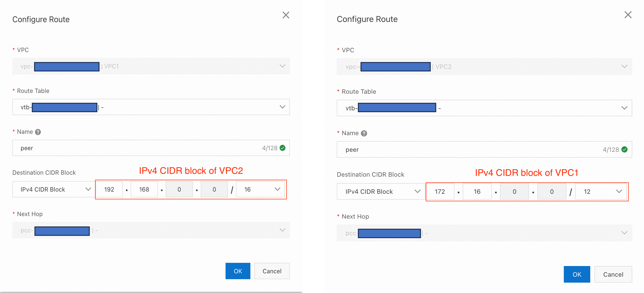This screenshot has height=293, width=644.
Task: Close the left Configure Route dialog
Action: click(286, 15)
